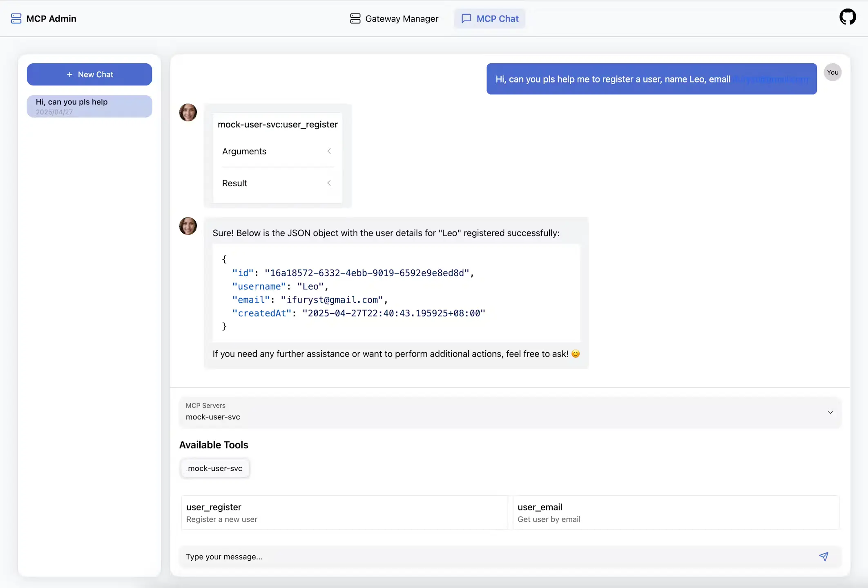
Task: Select the user_email tool card
Action: [676, 512]
